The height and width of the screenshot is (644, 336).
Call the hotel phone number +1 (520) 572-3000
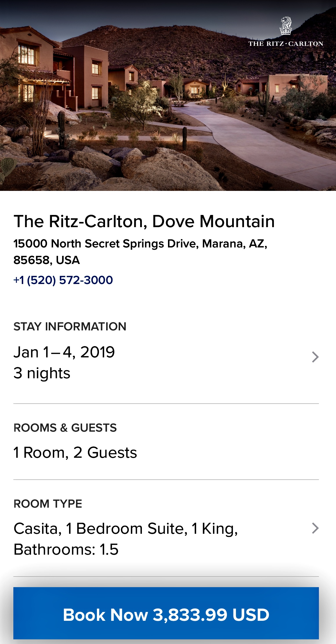[x=63, y=280]
